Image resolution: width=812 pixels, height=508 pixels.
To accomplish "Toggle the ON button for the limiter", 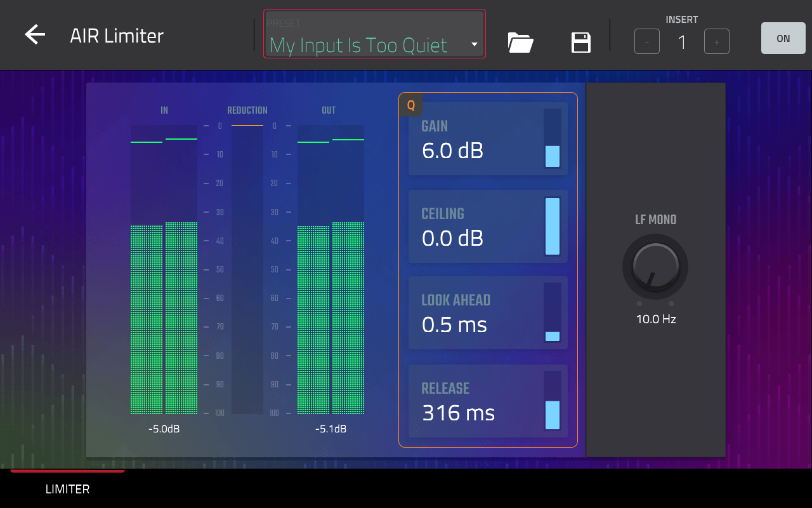I will coord(783,38).
